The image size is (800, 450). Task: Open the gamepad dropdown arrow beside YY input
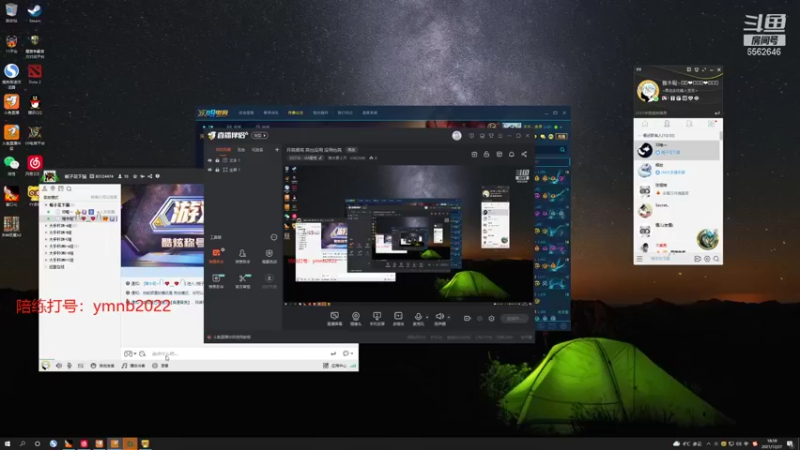135,354
